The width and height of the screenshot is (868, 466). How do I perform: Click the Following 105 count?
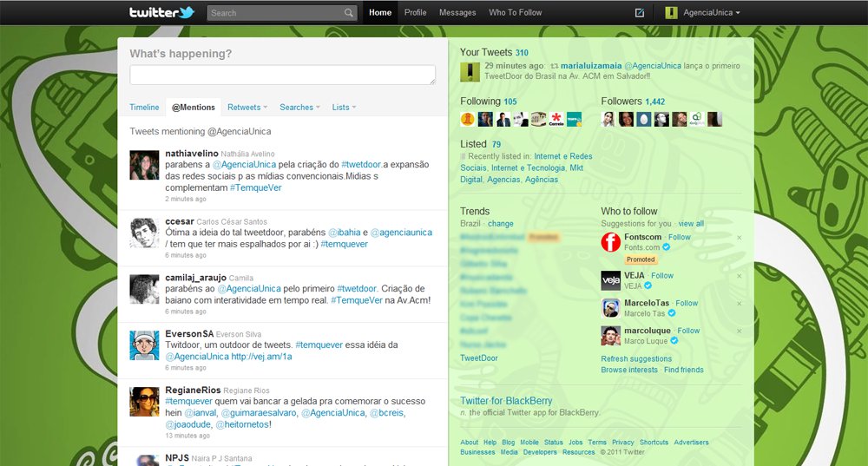510,102
